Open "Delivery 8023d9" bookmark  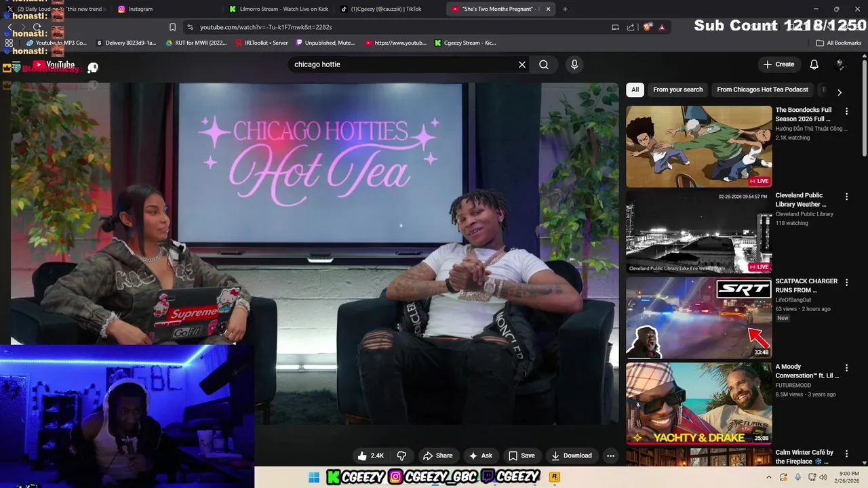[x=127, y=43]
